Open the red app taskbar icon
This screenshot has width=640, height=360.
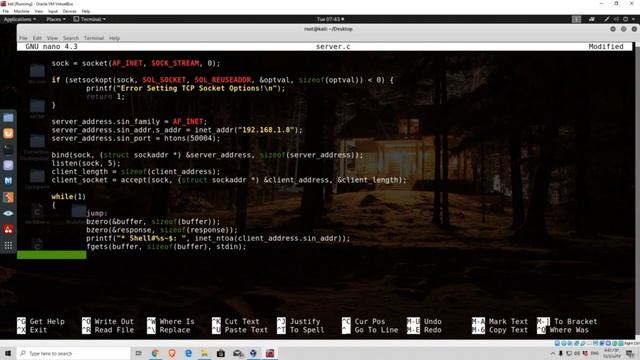[270, 353]
